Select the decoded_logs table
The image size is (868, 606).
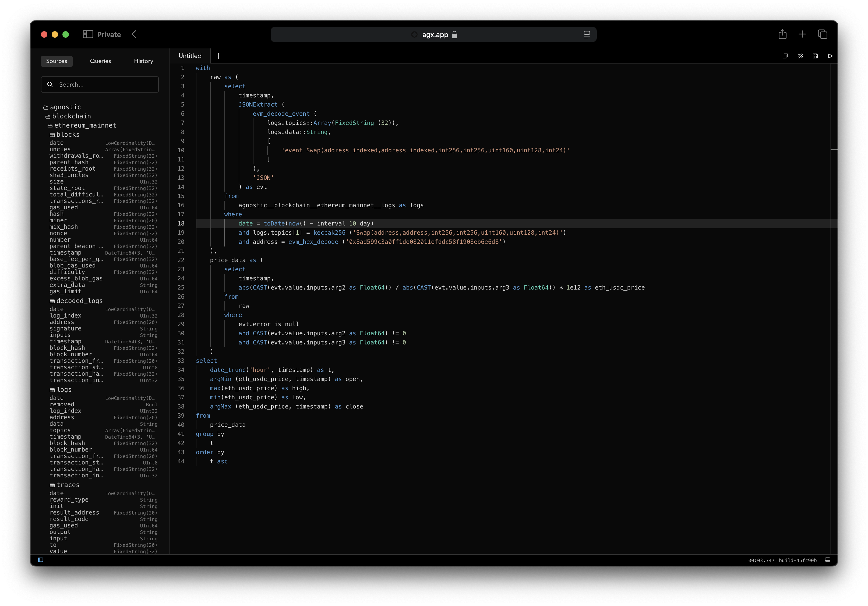[x=79, y=301]
